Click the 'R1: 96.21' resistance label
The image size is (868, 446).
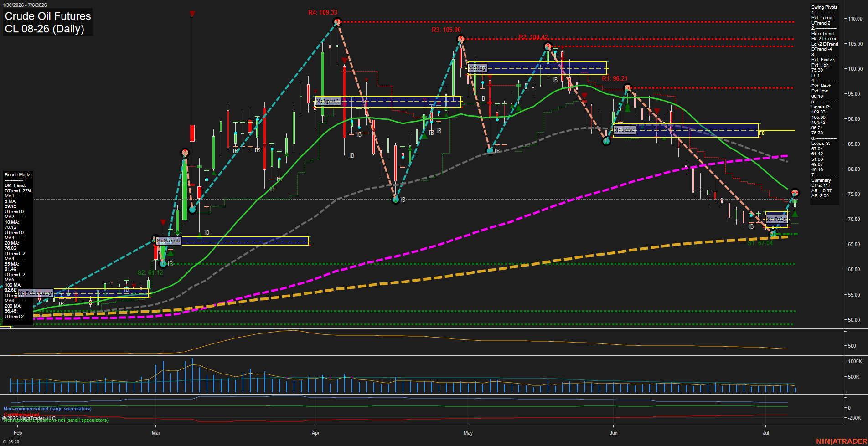[615, 79]
